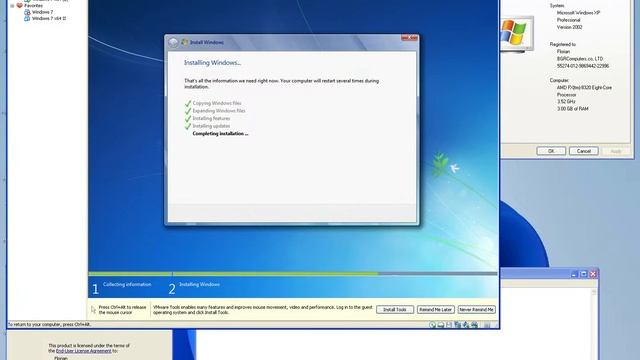Click step 2 Installing Windows

tap(194, 288)
